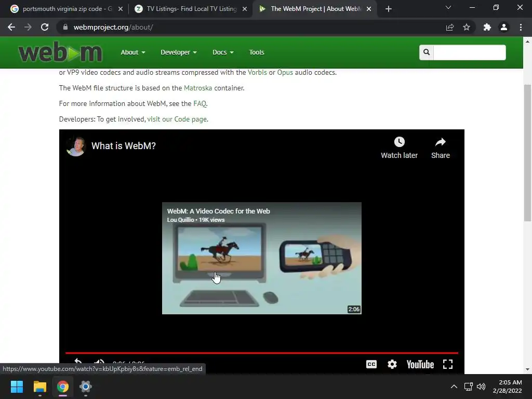The image size is (532, 399).
Task: Expand the Developer dropdown menu
Action: 179,52
